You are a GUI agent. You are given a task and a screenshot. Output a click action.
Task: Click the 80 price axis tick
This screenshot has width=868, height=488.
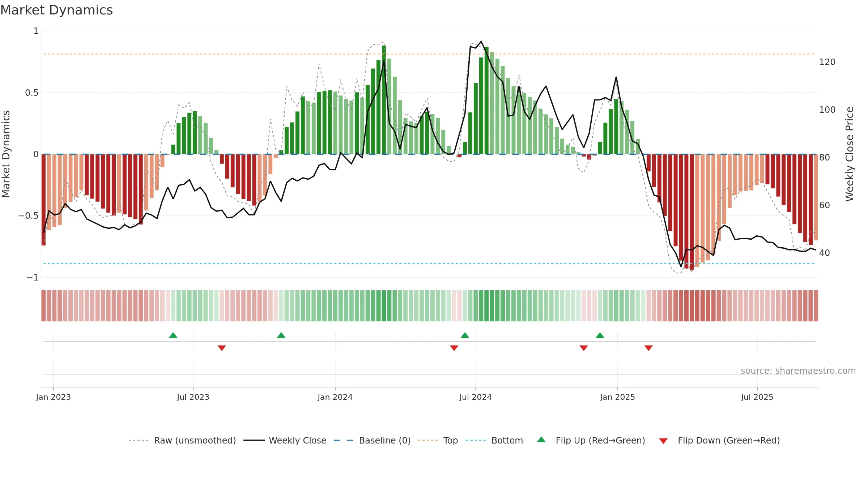pos(825,158)
